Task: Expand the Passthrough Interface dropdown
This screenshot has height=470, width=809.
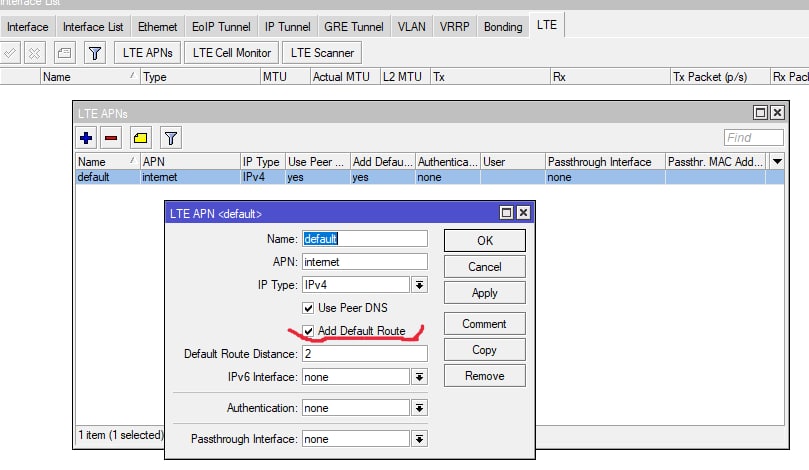Action: [419, 439]
